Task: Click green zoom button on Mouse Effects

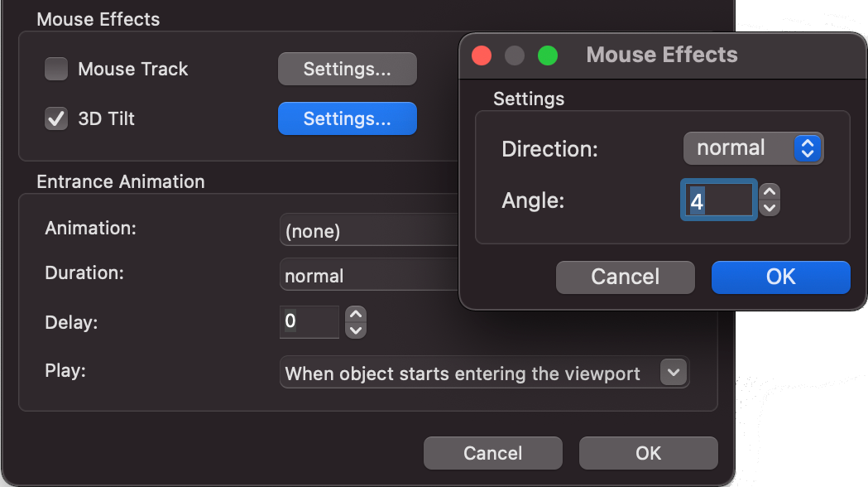Action: click(x=548, y=55)
